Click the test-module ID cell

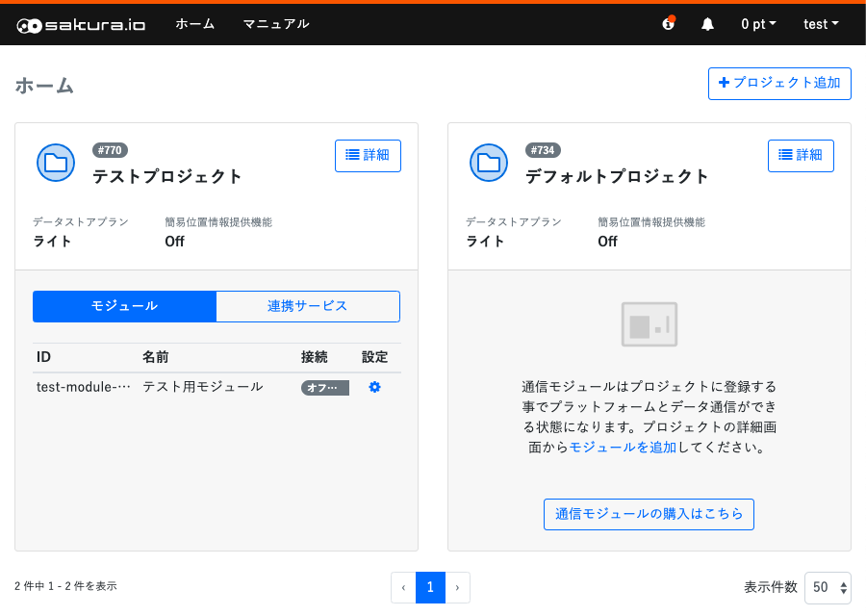coord(84,387)
